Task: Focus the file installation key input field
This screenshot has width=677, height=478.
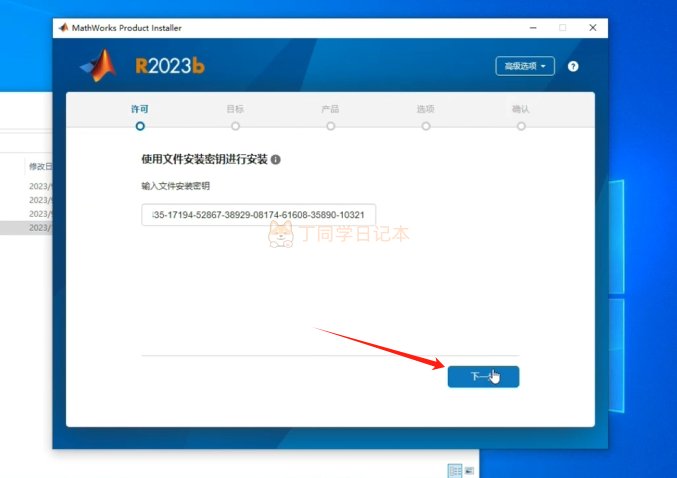Action: 259,215
